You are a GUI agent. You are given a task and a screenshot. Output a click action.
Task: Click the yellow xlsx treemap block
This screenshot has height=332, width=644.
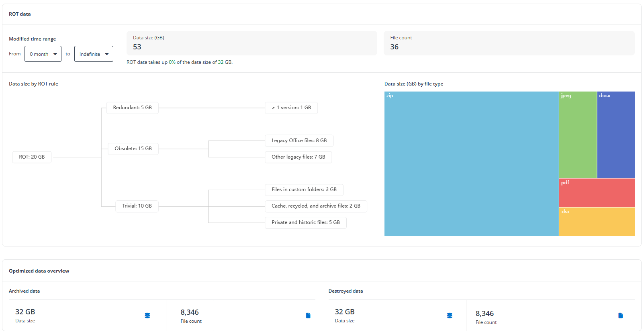tap(597, 222)
